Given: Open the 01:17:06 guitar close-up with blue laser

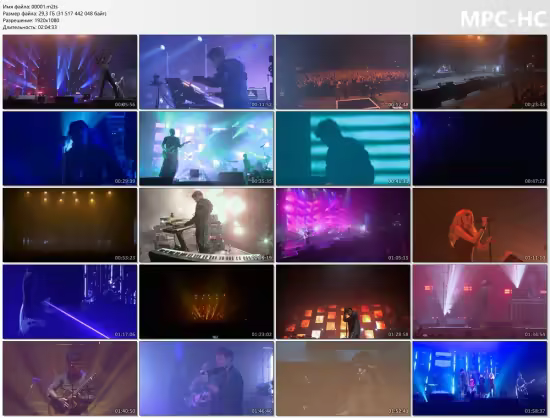Looking at the screenshot, I should (x=70, y=302).
